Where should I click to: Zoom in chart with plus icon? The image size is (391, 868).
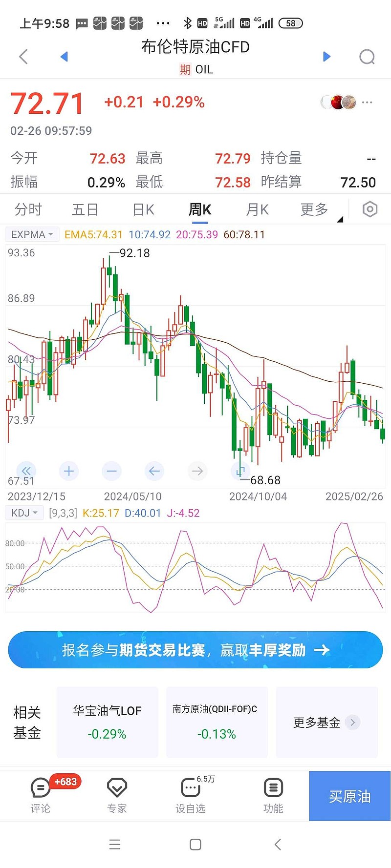[69, 471]
